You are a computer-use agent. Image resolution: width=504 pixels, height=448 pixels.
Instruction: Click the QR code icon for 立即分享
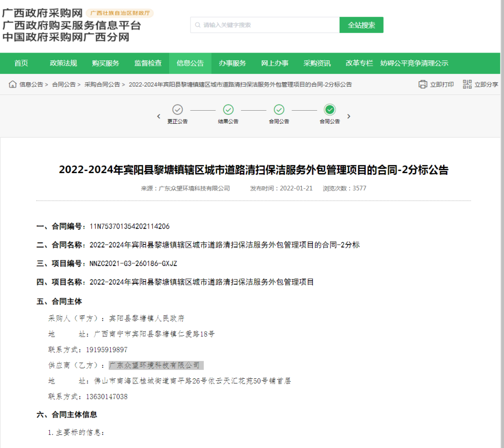(x=467, y=84)
